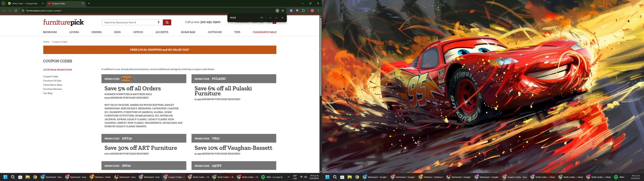Image resolution: width=644 pixels, height=181 pixels.
Task: Activate the microphone voice search icon
Action: point(158,22)
